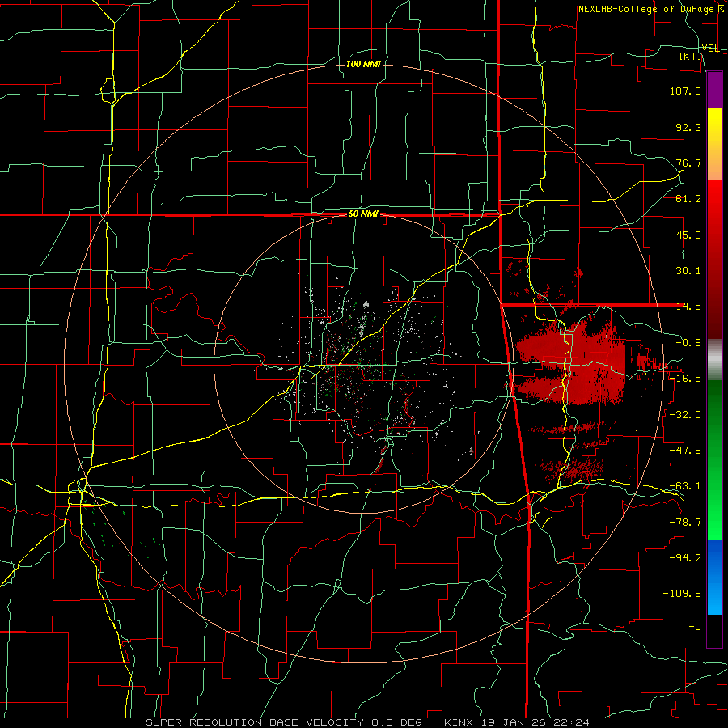Click the bright green segment of the color bar
Screen dimensions: 728x728
click(714, 502)
